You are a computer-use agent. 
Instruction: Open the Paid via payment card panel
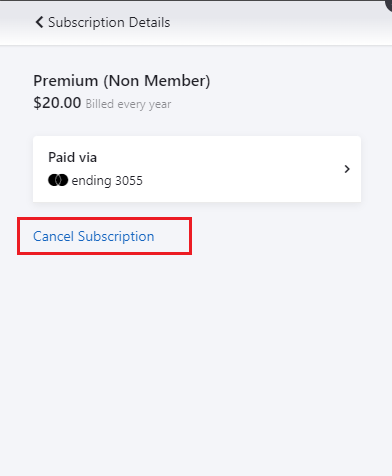[197, 169]
